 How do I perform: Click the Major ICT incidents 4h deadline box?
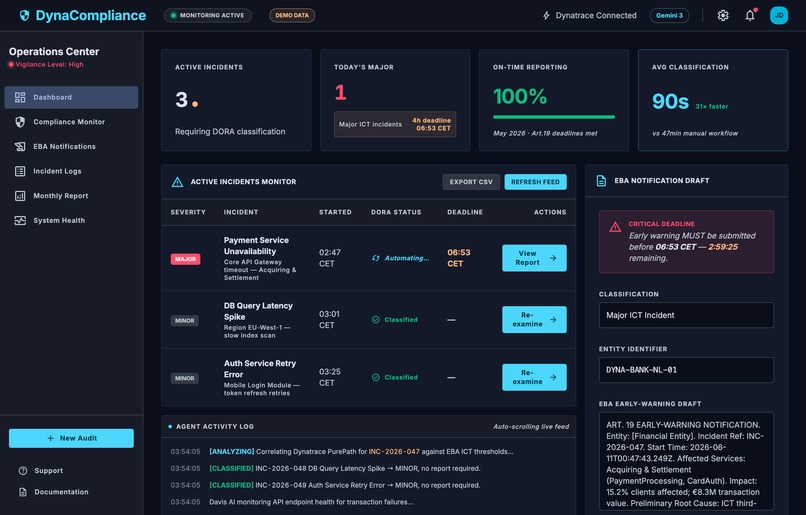tap(395, 124)
